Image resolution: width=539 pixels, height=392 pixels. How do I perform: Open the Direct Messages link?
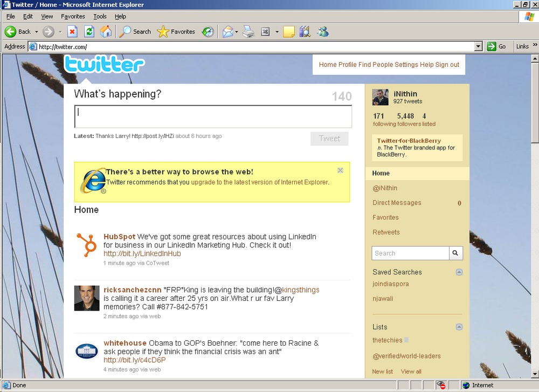tap(397, 203)
